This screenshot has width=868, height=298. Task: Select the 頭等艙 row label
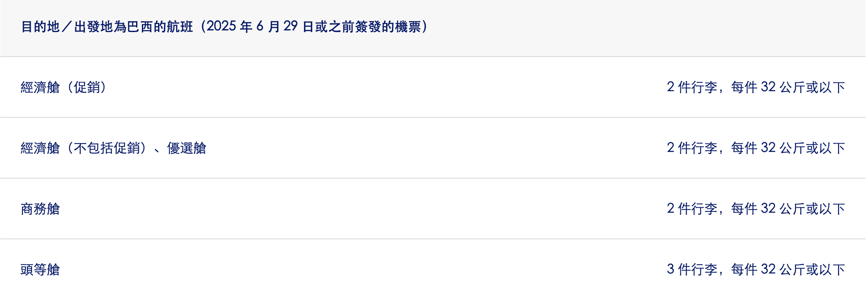[x=40, y=270]
